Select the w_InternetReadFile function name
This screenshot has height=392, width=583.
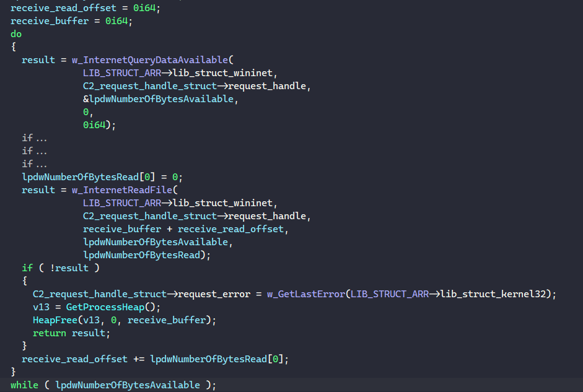(122, 190)
